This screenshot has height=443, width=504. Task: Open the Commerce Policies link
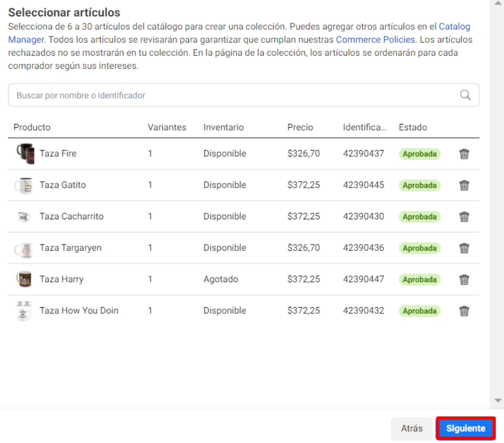375,39
